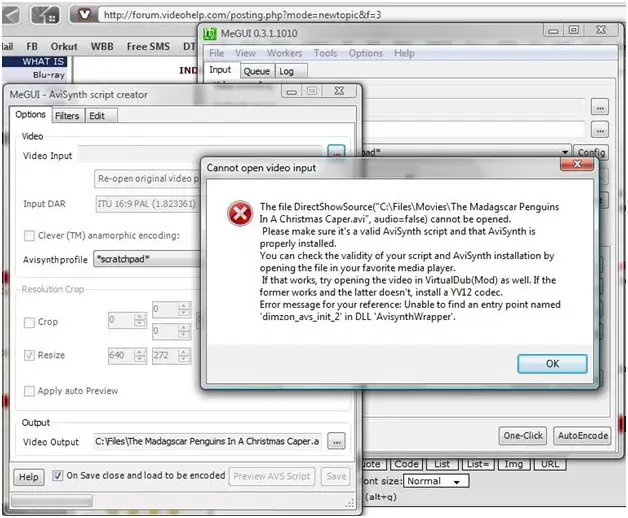Open the Options menu in MeGUI
628x518 pixels.
(x=365, y=53)
